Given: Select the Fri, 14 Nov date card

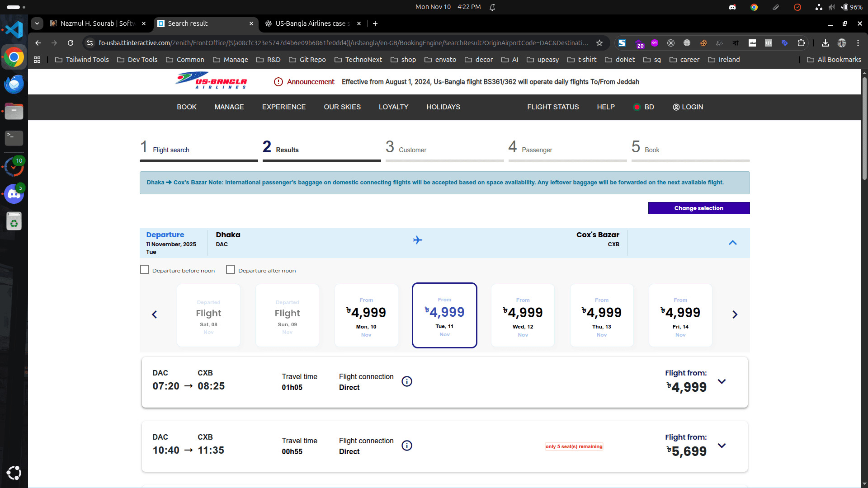Looking at the screenshot, I should click(680, 315).
